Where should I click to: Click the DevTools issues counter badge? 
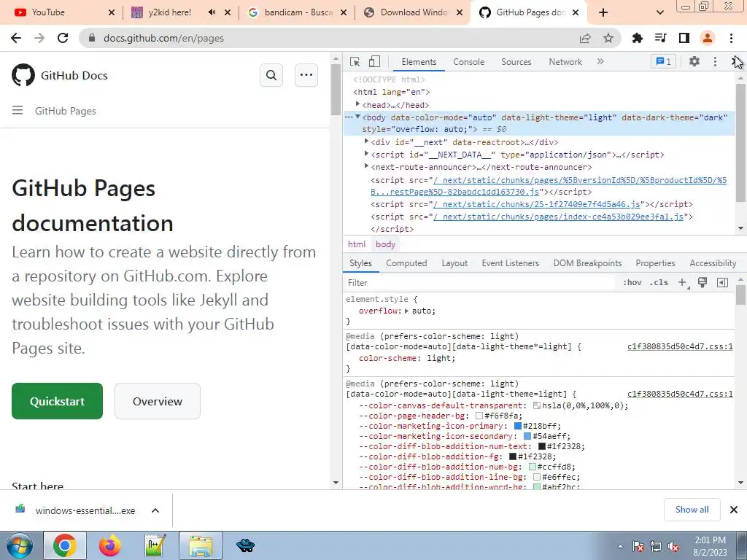(664, 61)
